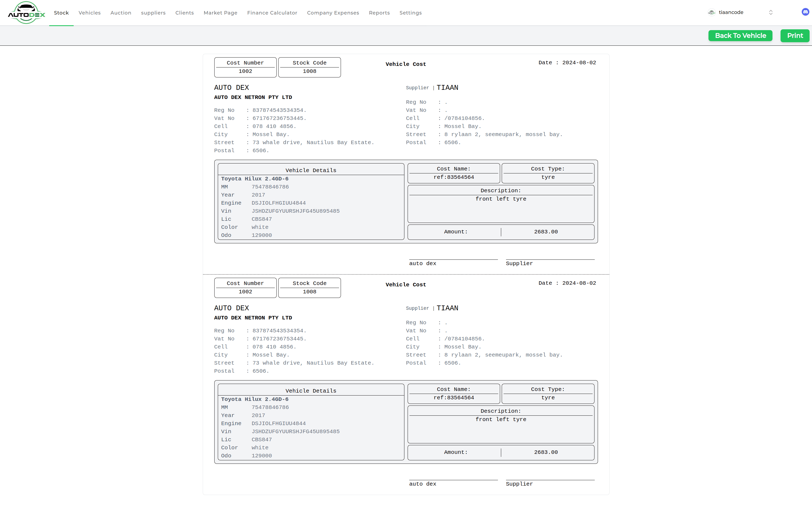The width and height of the screenshot is (812, 527).
Task: Click the green Print button
Action: tap(795, 35)
